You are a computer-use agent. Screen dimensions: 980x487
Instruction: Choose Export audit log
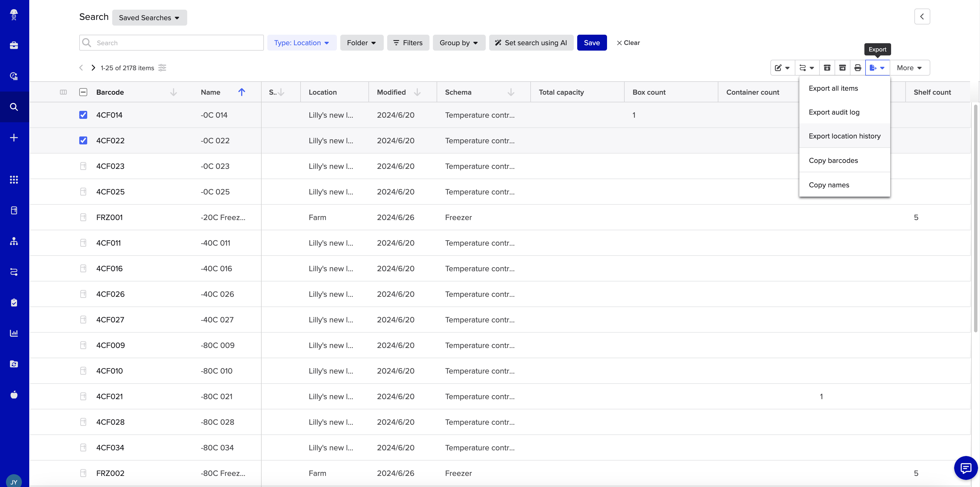(x=844, y=112)
